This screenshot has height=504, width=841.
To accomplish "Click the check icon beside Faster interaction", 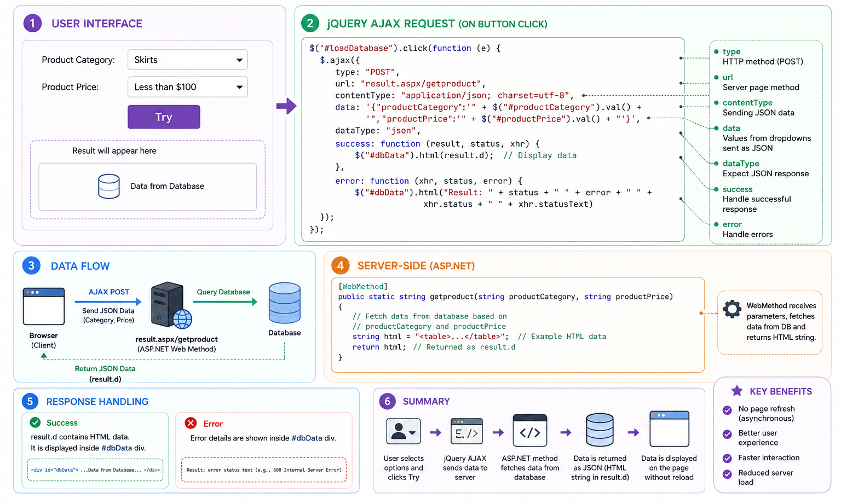I will click(x=727, y=459).
